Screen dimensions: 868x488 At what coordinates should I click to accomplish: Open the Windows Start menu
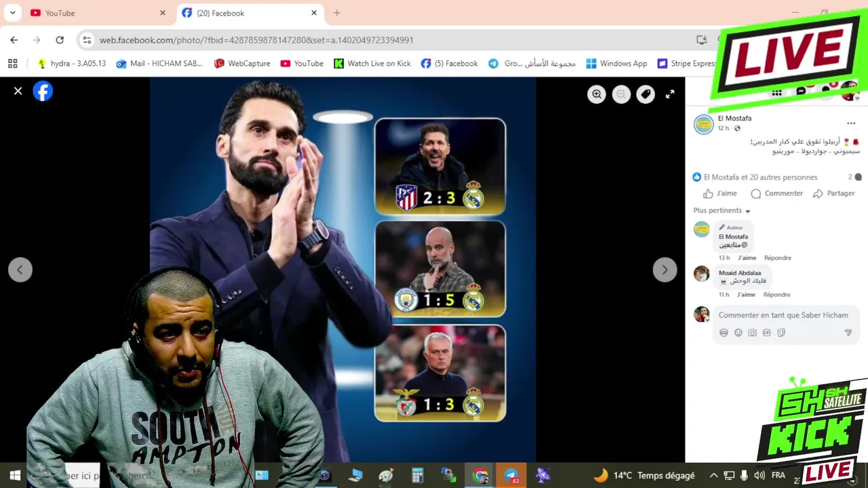[15, 476]
